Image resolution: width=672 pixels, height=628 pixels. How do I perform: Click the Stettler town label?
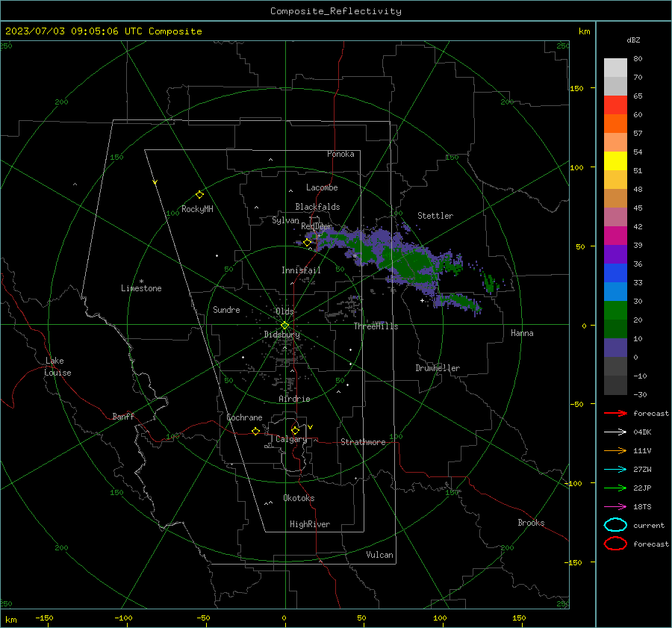click(435, 216)
